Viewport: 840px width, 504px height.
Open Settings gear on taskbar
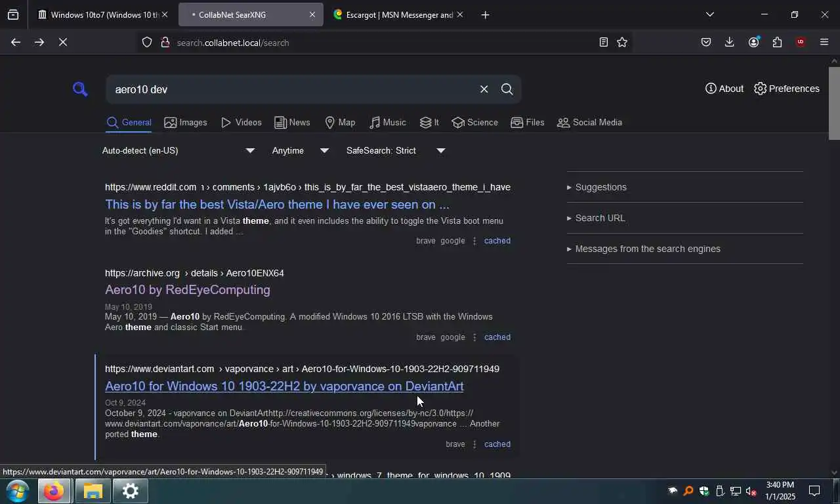pos(131,491)
